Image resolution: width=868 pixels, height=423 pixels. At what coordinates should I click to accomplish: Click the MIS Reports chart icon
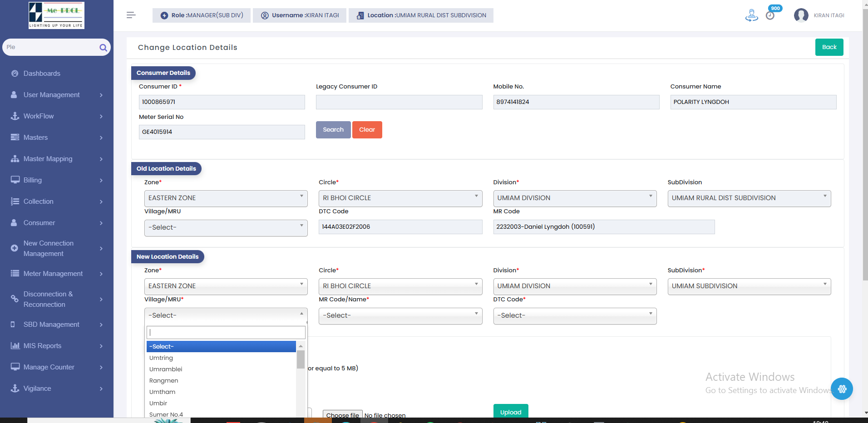pyautogui.click(x=15, y=346)
